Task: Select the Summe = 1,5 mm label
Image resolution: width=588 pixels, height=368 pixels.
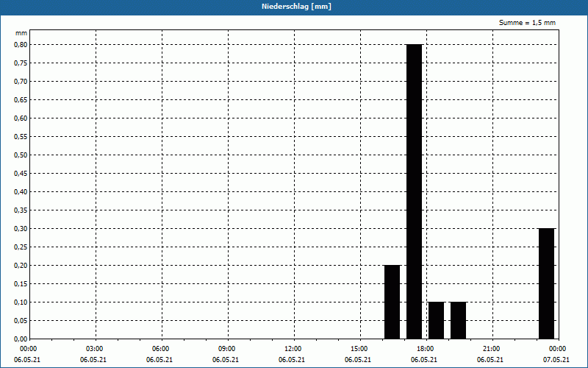Action: point(527,23)
